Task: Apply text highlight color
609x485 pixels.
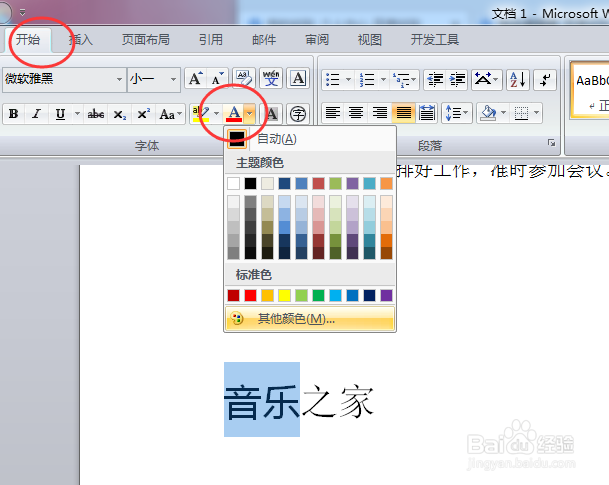Action: tap(201, 114)
